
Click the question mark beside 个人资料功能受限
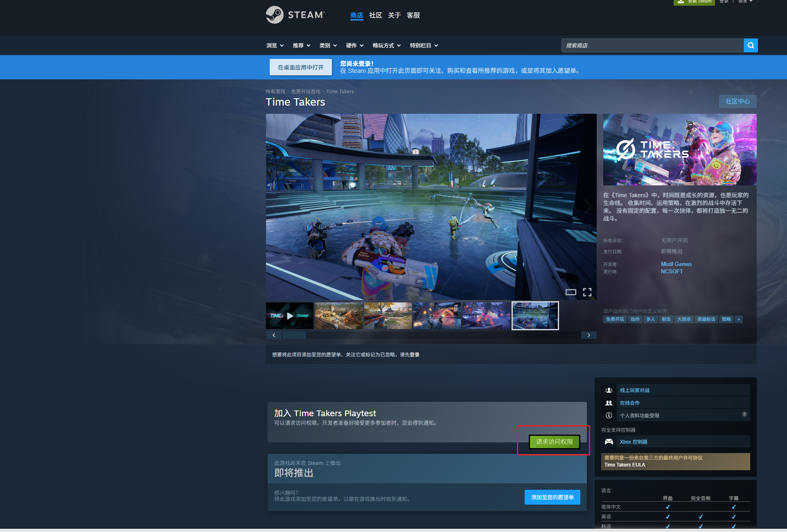(744, 415)
